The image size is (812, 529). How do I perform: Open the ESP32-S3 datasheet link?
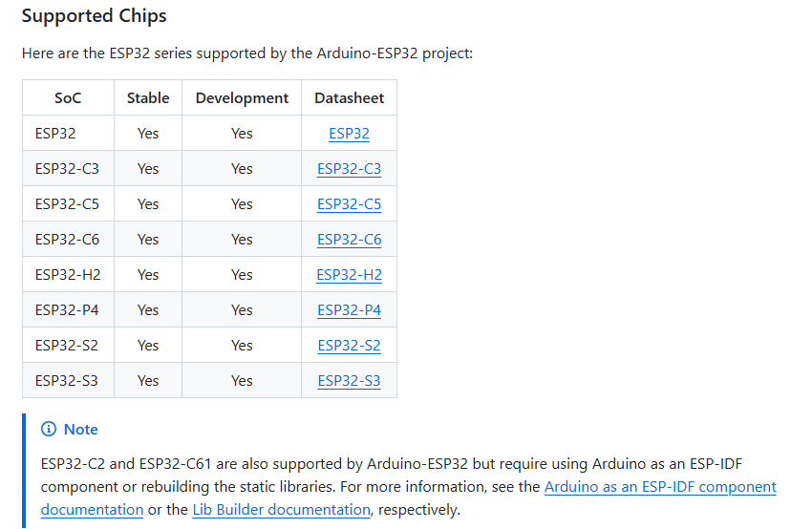pos(349,380)
